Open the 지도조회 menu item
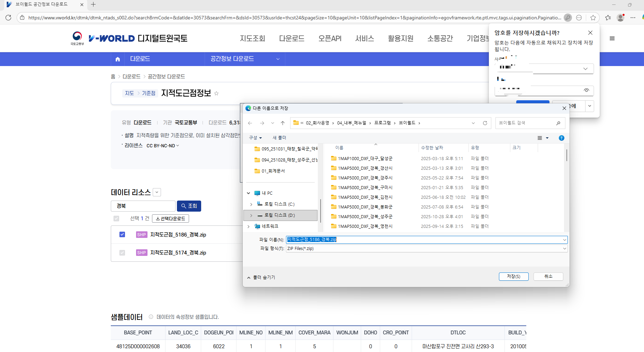This screenshot has width=644, height=352. click(252, 38)
